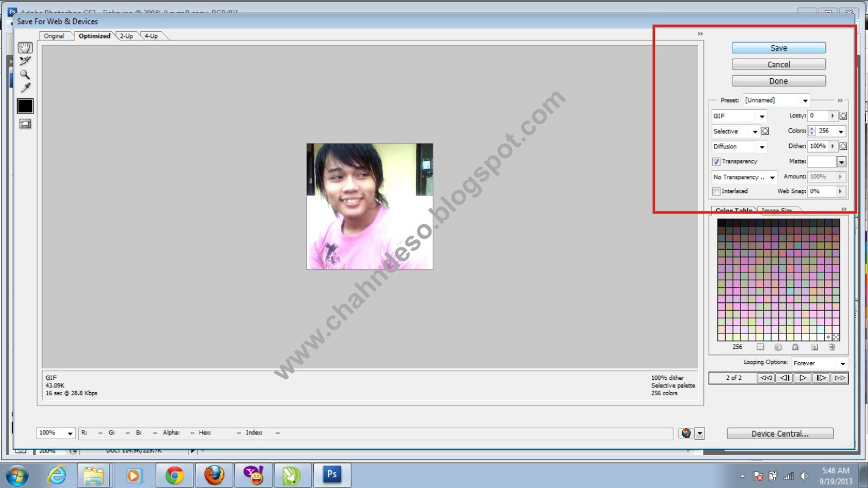Open the Lossy value slider arrow
This screenshot has width=868, height=488.
[x=833, y=115]
